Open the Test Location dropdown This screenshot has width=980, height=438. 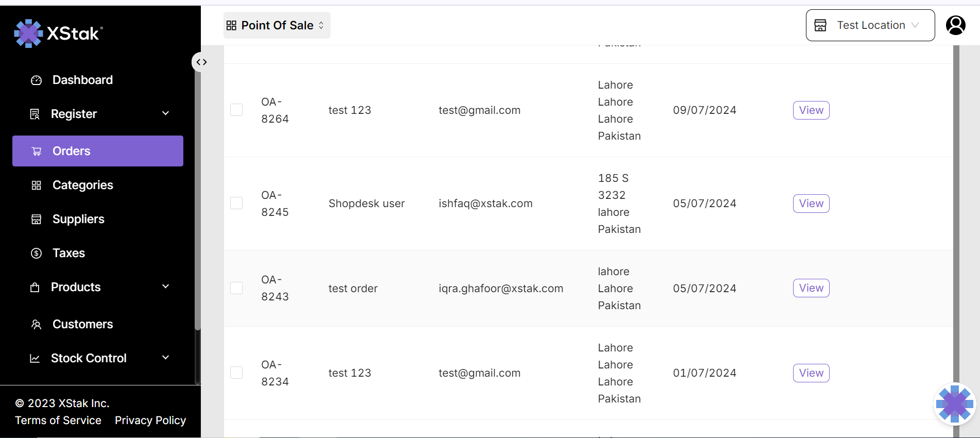[x=870, y=25]
